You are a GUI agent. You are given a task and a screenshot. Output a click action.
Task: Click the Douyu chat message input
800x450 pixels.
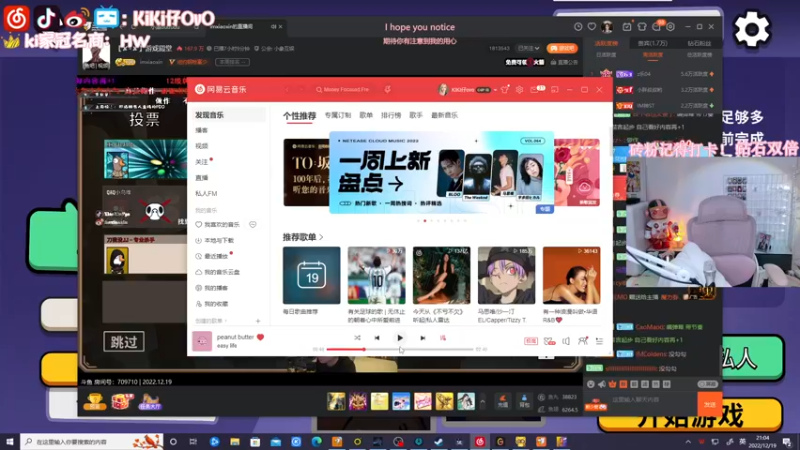point(652,399)
